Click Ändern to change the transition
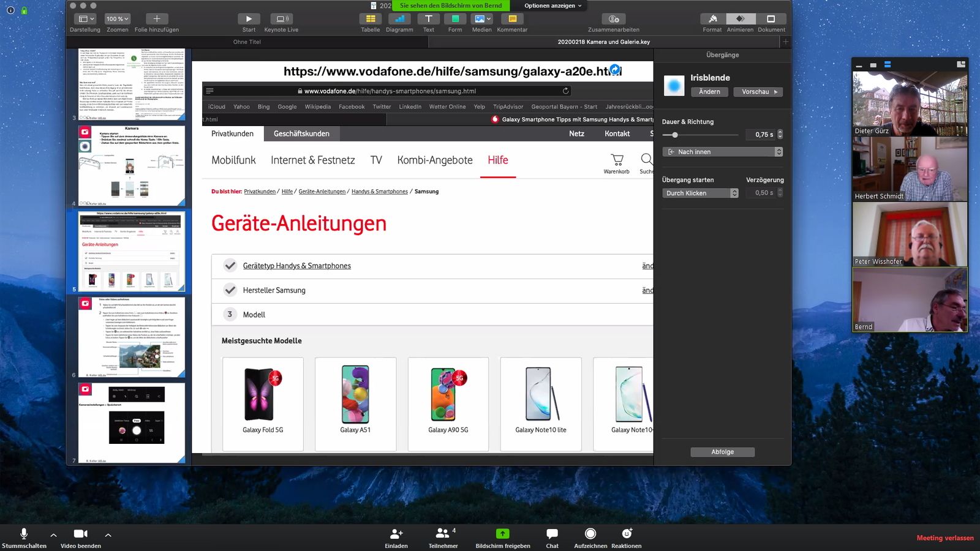The height and width of the screenshot is (551, 980). click(x=709, y=92)
